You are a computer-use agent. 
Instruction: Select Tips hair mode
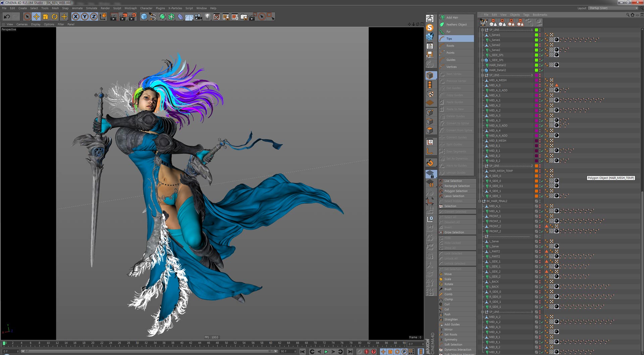point(456,39)
